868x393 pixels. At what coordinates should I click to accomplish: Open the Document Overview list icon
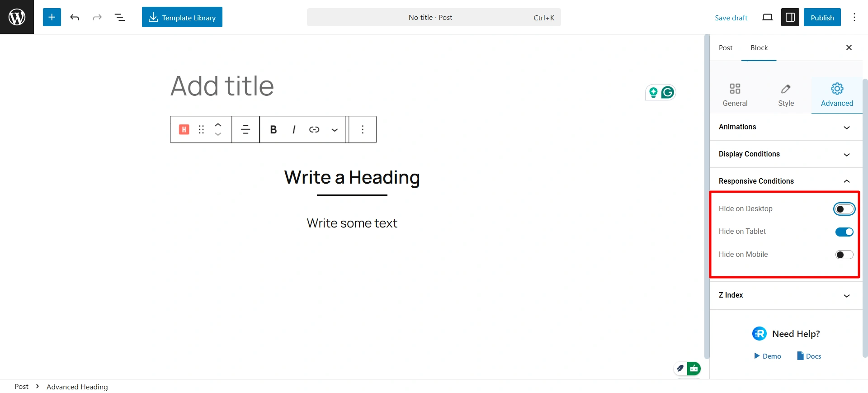(120, 17)
